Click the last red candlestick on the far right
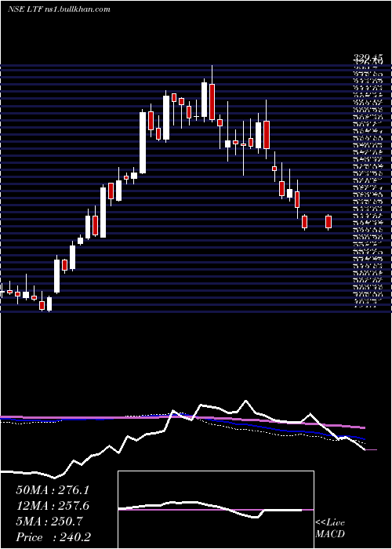 (x=328, y=222)
